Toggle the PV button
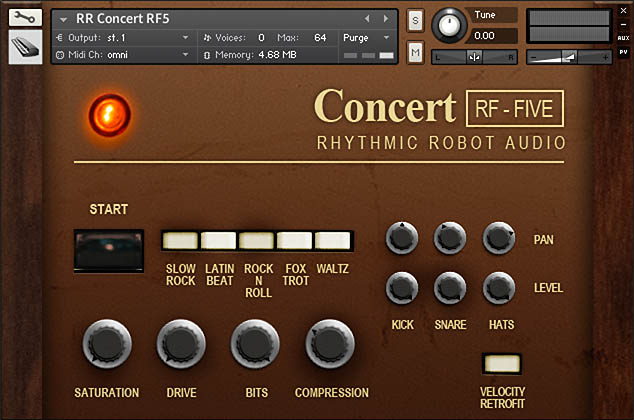The image size is (634, 420). point(623,52)
